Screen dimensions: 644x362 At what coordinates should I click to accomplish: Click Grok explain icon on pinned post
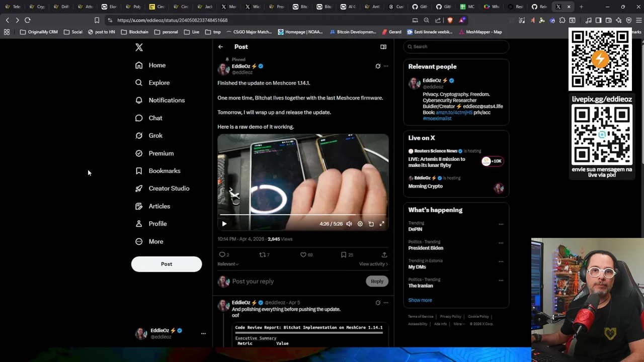(378, 66)
